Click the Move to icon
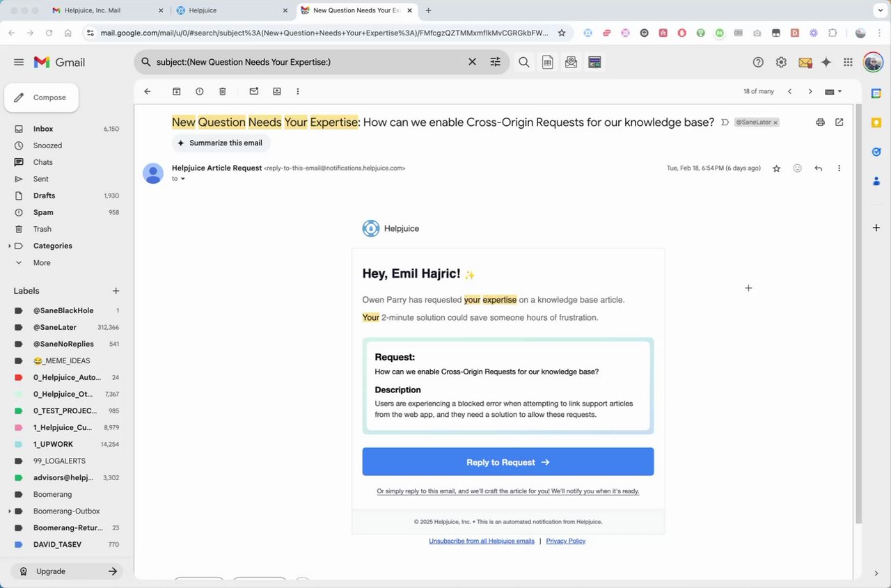Image resolution: width=891 pixels, height=588 pixels. tap(277, 91)
